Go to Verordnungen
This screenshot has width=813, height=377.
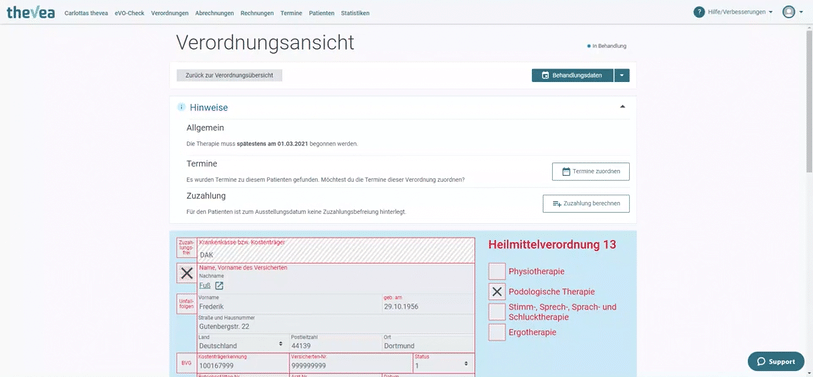170,13
